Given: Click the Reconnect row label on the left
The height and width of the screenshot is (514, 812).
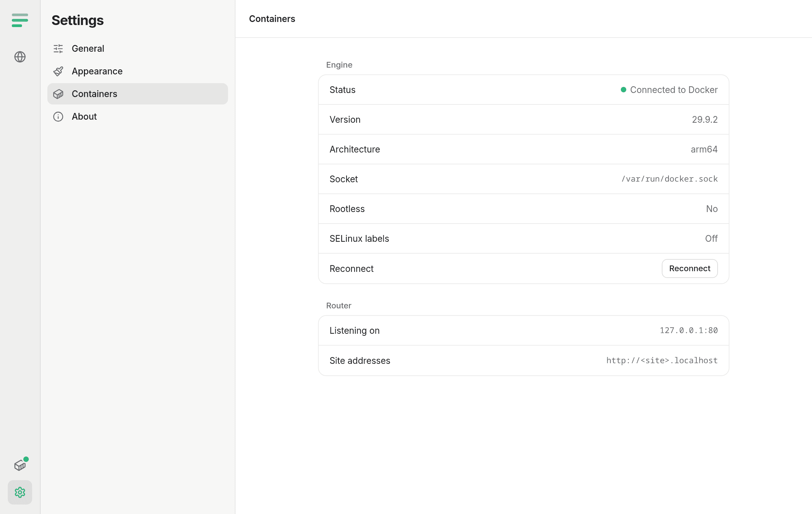Looking at the screenshot, I should pos(352,269).
